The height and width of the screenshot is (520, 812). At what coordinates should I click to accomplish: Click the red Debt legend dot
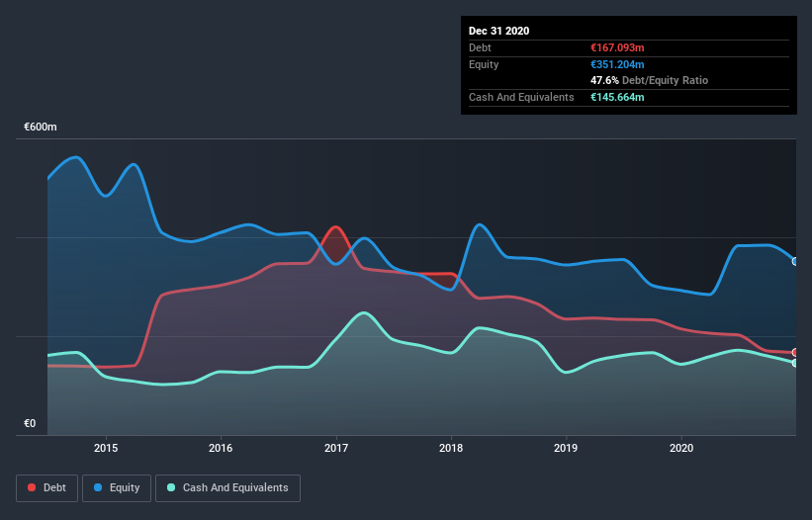coord(32,487)
